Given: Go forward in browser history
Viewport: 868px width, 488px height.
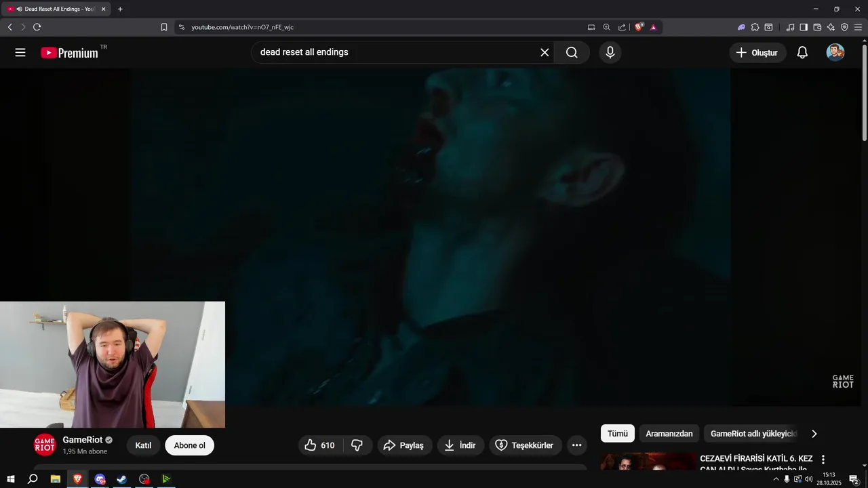Looking at the screenshot, I should pos(23,27).
